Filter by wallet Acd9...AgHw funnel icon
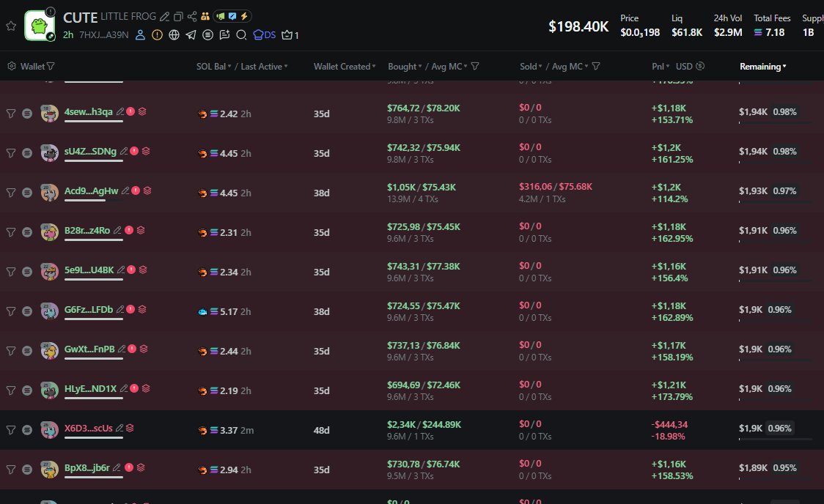This screenshot has height=504, width=824. pos(11,193)
